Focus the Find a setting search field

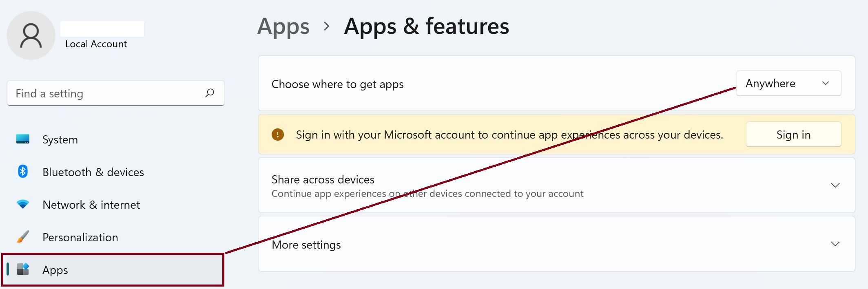tap(106, 93)
